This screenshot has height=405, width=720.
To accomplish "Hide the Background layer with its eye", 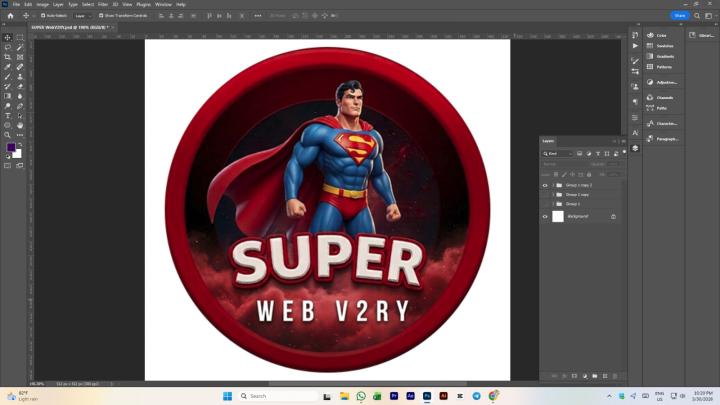I will (x=545, y=216).
